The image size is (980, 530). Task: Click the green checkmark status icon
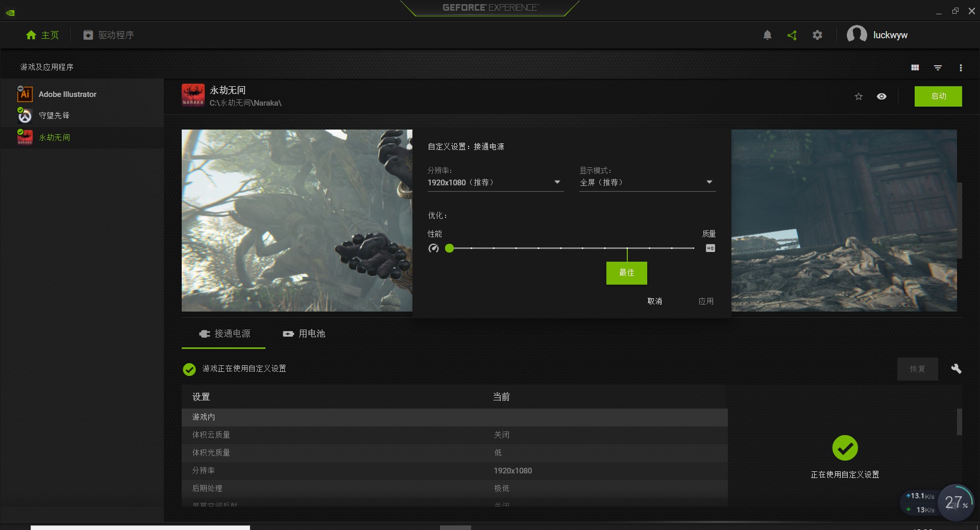pos(189,369)
